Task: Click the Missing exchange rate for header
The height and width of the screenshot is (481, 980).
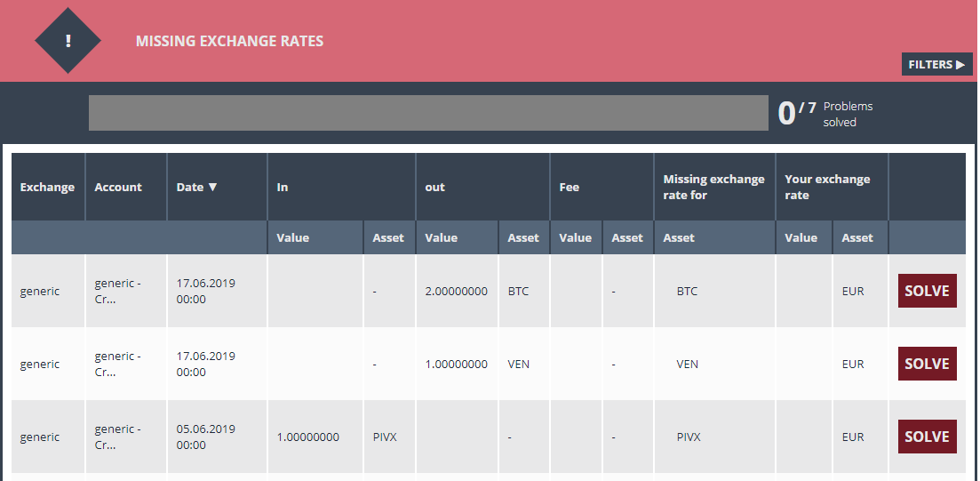Action: tap(714, 187)
